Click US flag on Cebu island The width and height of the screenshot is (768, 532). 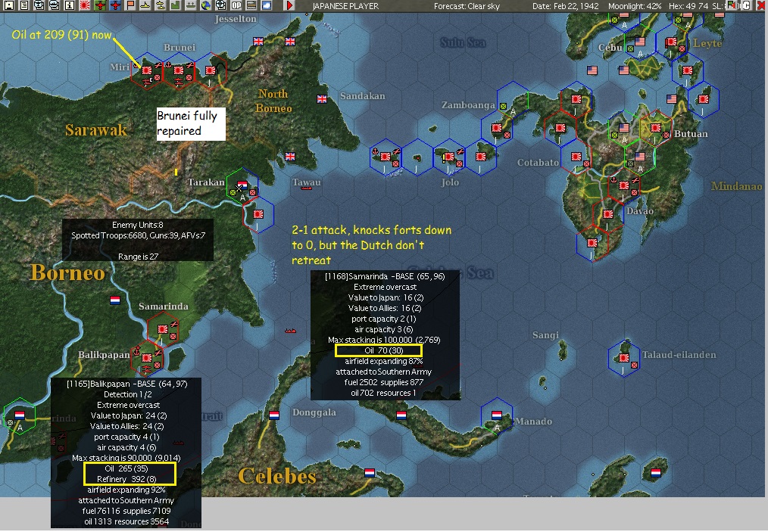pos(640,42)
